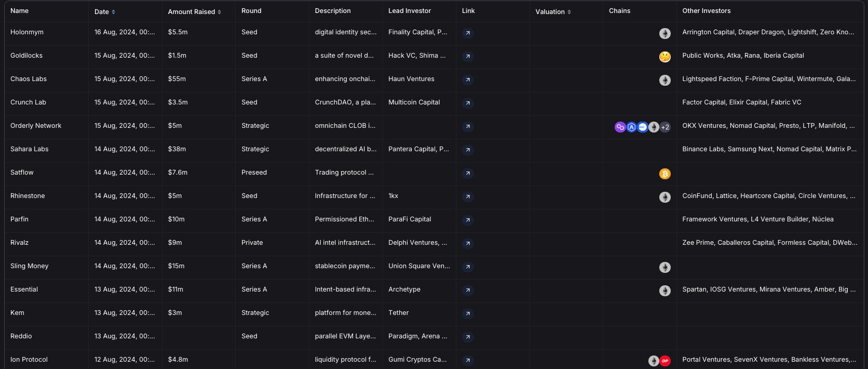Click the Arbitrum chain icon in Orderly Network row
This screenshot has width=868, height=369.
click(631, 127)
